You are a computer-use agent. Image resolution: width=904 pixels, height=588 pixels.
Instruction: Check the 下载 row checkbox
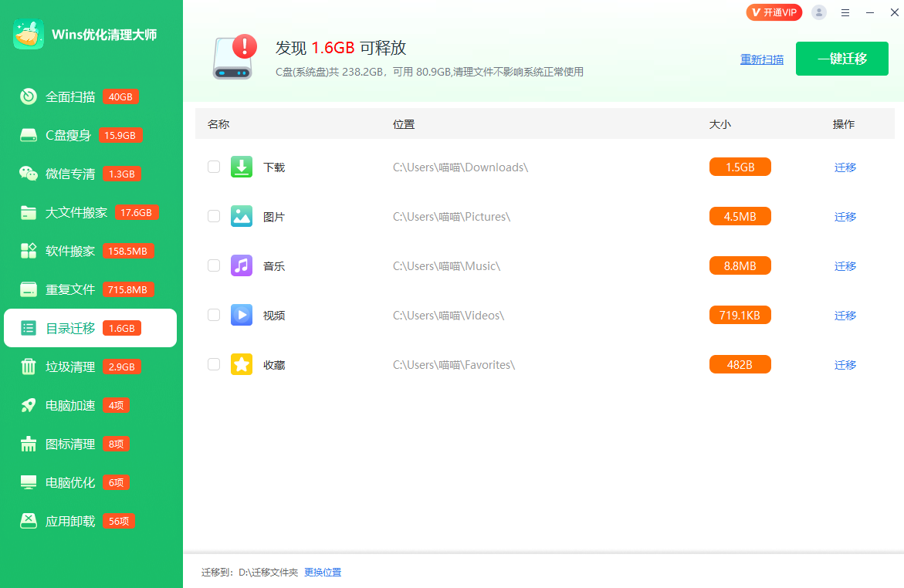pyautogui.click(x=214, y=167)
